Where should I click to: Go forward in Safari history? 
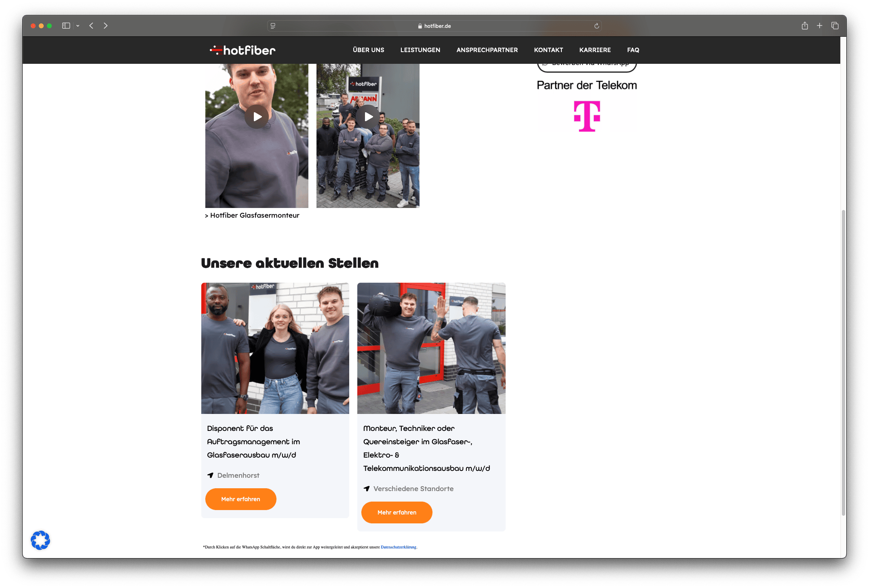pyautogui.click(x=105, y=26)
